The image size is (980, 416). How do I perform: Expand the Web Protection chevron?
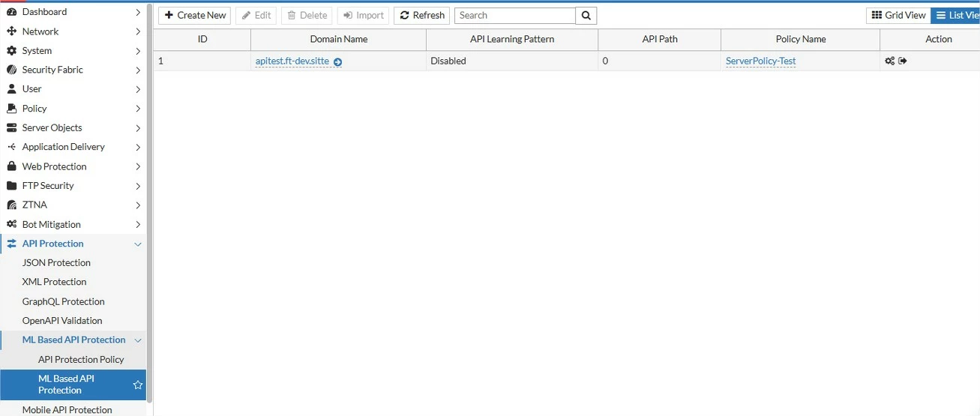click(x=138, y=166)
